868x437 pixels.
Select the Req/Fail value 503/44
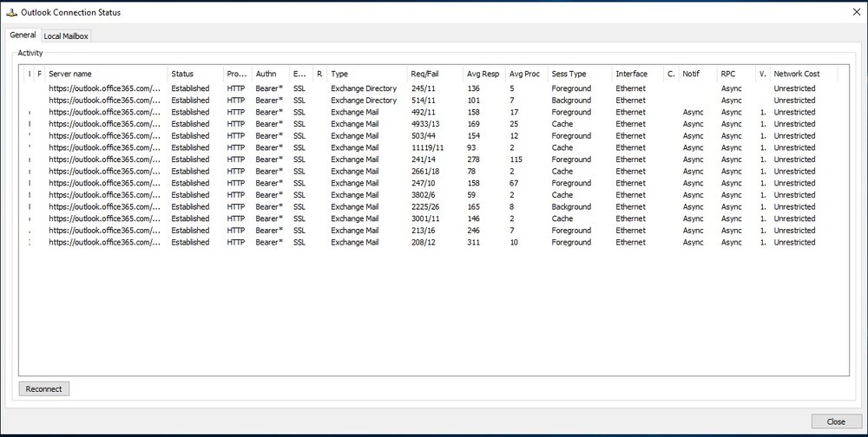pyautogui.click(x=424, y=135)
